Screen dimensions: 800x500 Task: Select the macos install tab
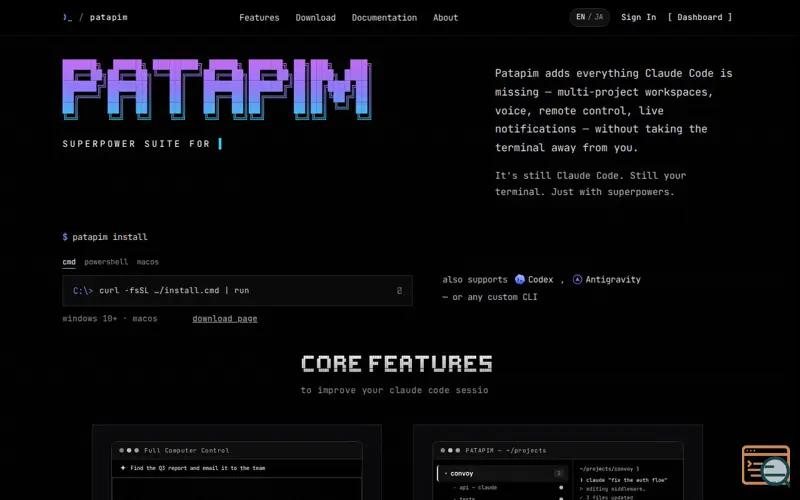tap(147, 262)
